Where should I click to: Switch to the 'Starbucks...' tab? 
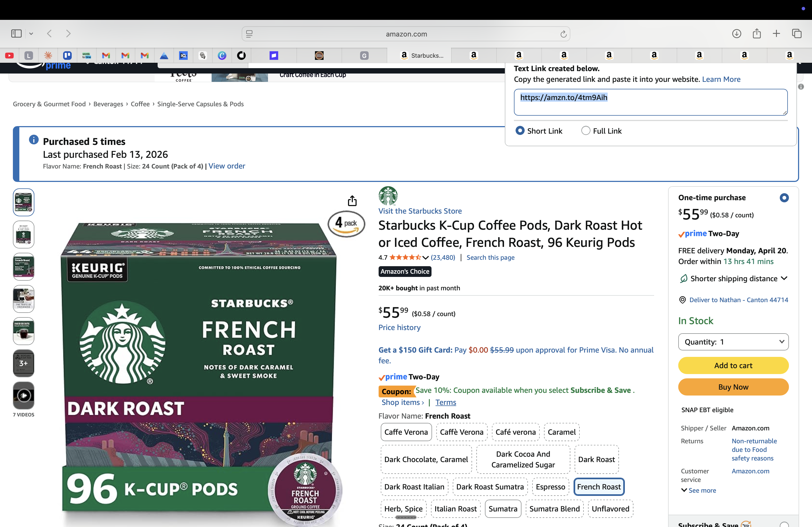pyautogui.click(x=419, y=55)
